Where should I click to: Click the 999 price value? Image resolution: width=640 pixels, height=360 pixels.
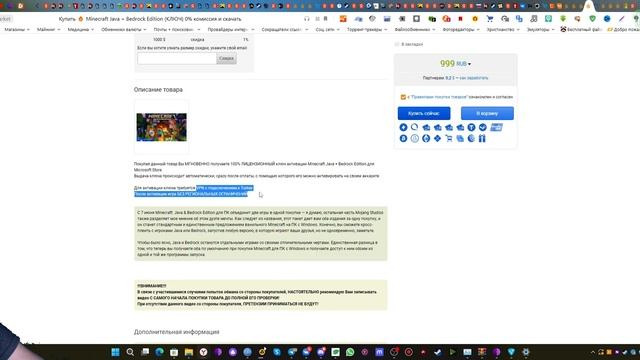tap(447, 63)
